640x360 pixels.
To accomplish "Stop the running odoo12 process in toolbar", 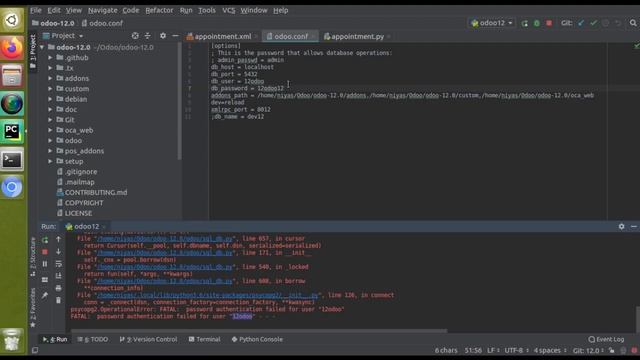I will tap(549, 23).
